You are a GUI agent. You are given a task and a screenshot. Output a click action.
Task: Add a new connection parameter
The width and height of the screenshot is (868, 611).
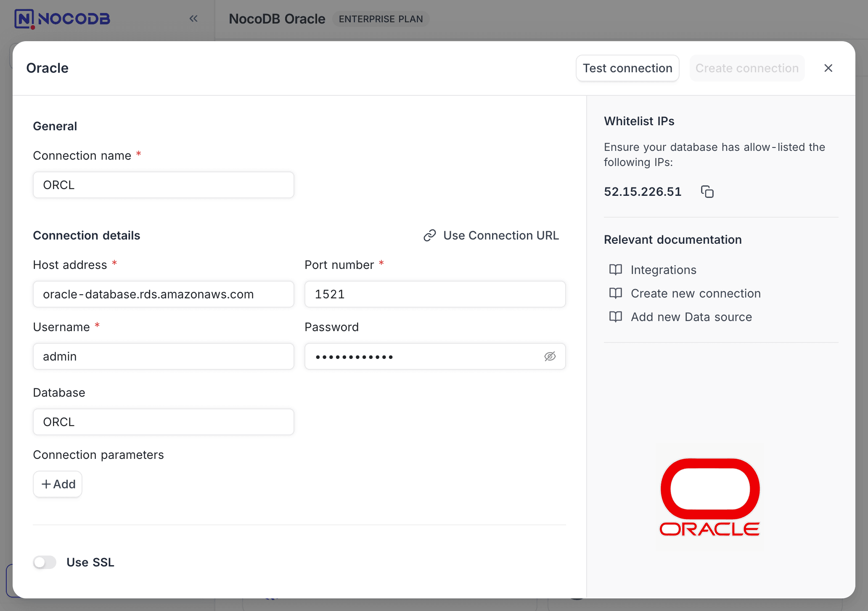click(x=58, y=484)
